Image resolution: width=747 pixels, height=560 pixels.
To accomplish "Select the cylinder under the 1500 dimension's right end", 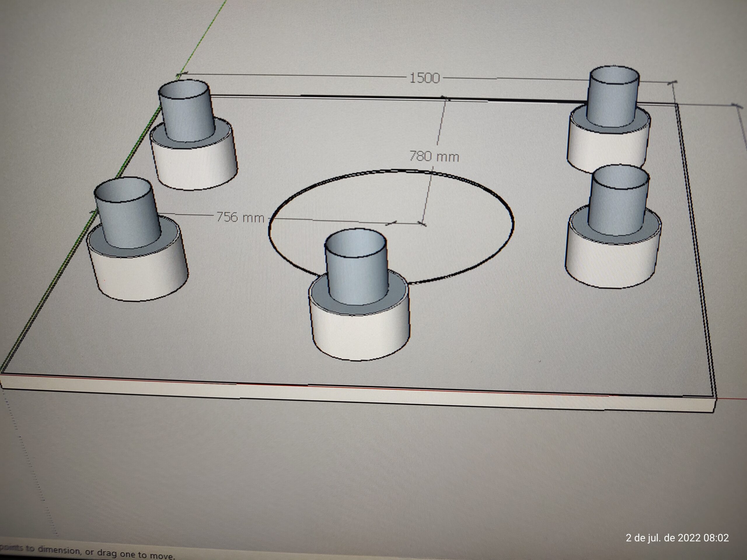I will (x=608, y=120).
